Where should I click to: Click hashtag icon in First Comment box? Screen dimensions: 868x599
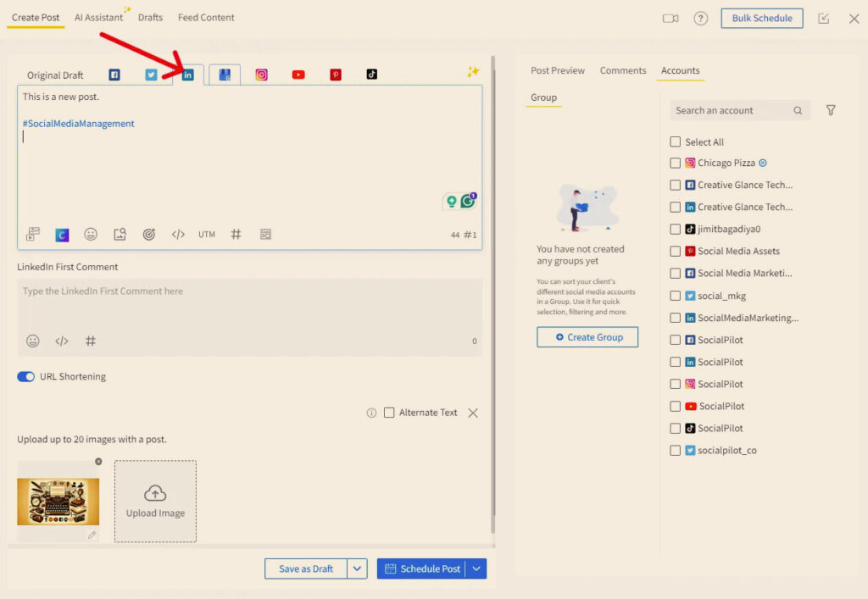point(91,341)
